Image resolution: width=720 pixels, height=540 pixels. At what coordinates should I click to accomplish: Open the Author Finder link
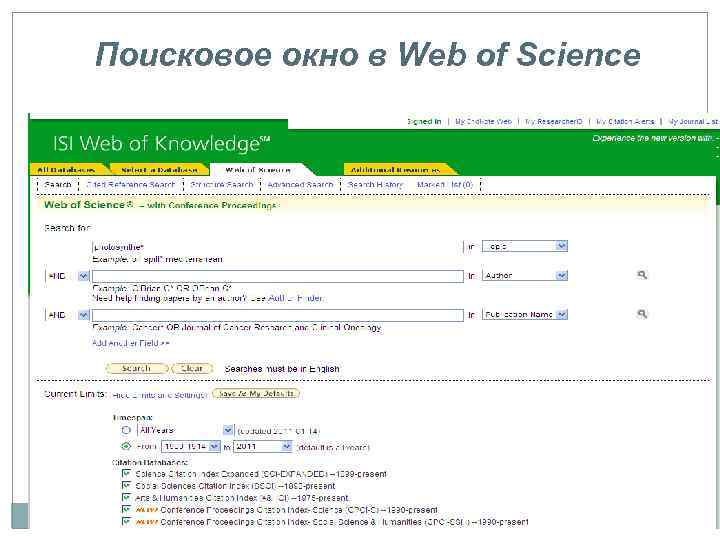[295, 298]
